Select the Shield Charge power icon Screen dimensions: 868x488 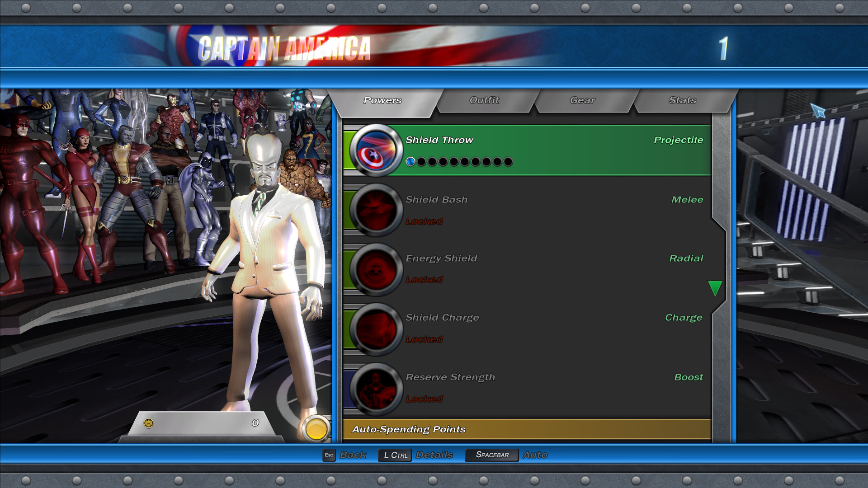376,329
